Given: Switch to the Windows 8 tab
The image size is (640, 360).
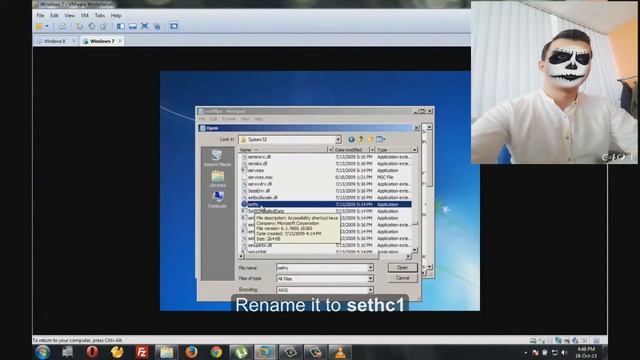Looking at the screenshot, I should pos(54,41).
